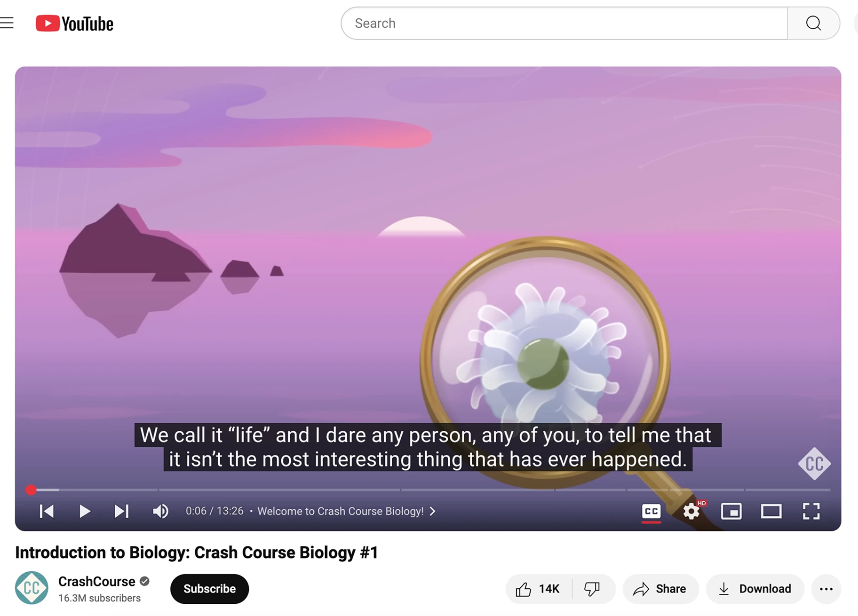Jump to the previous video
The height and width of the screenshot is (616, 858).
(47, 511)
